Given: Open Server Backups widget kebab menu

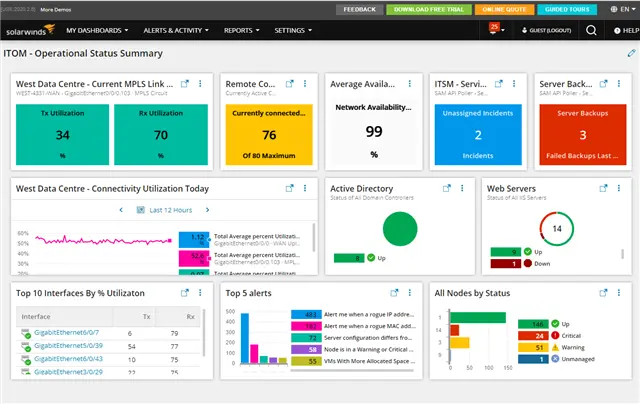Looking at the screenshot, I should click(x=617, y=84).
